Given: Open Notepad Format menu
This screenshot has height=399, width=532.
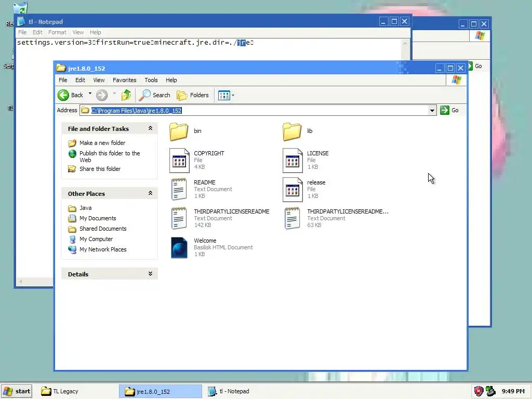Looking at the screenshot, I should tap(57, 32).
